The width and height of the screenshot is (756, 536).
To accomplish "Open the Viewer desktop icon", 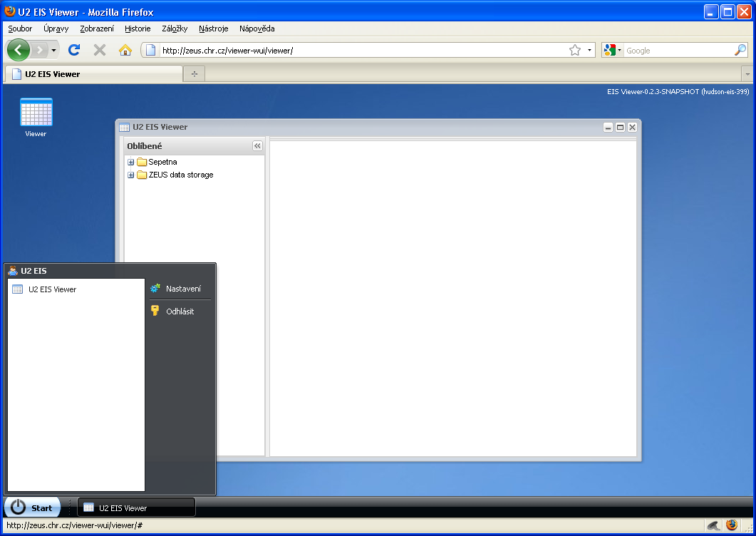I will [36, 113].
